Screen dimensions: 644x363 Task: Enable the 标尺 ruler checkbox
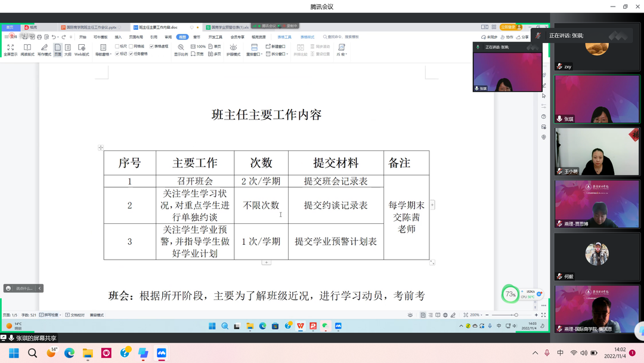click(x=117, y=46)
